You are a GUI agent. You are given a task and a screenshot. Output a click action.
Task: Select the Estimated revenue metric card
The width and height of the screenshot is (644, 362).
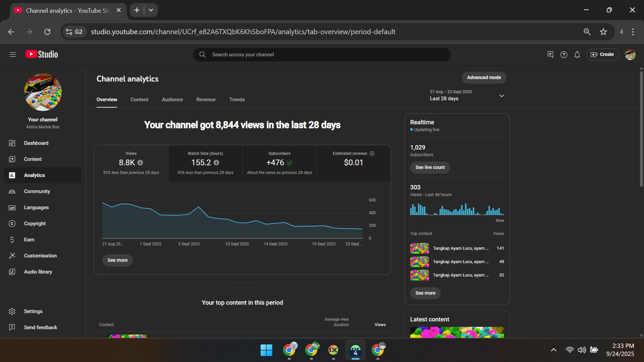(x=353, y=163)
